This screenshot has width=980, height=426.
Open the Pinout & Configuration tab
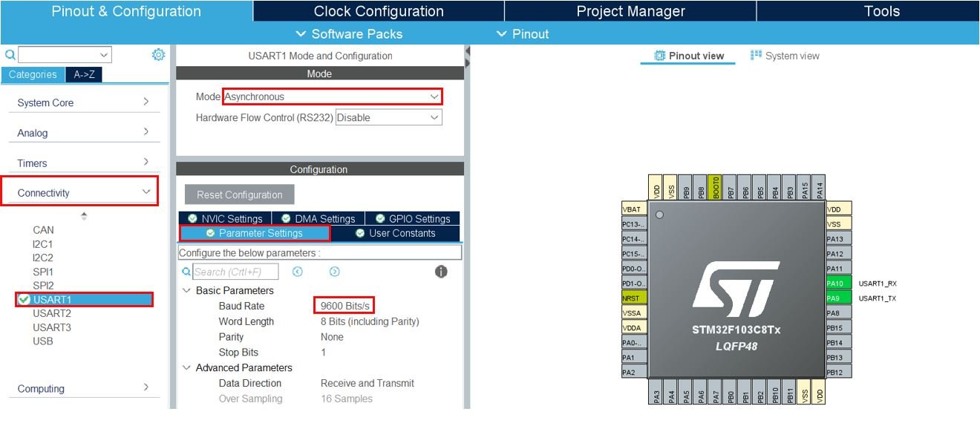click(126, 11)
